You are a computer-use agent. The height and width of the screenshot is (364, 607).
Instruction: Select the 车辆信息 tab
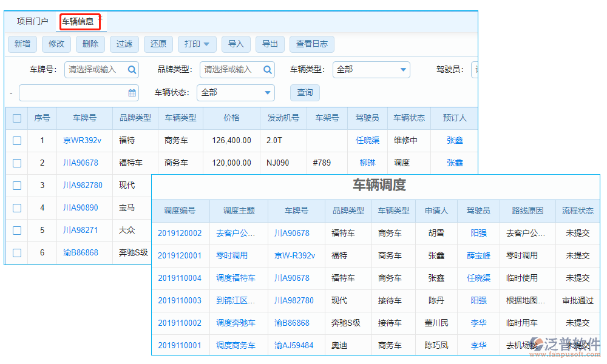point(79,21)
